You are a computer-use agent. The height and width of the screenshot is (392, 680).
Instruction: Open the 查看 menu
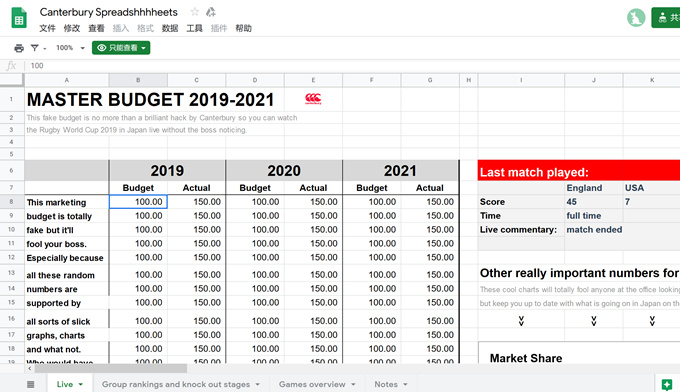[96, 28]
